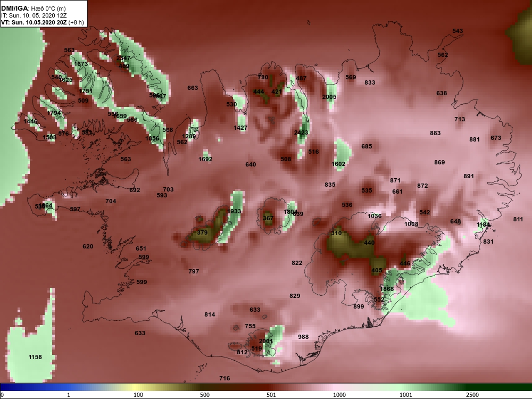Click the 367 value label
The height and width of the screenshot is (399, 532).
pyautogui.click(x=268, y=218)
